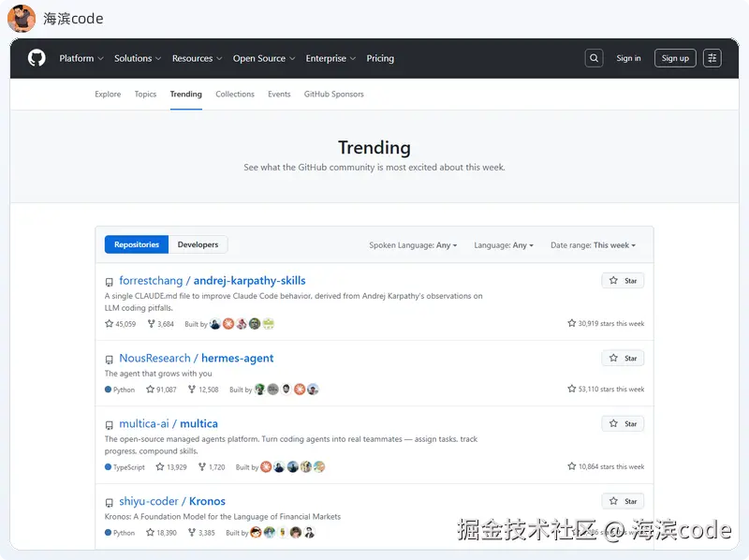Viewport: 749px width, 560px height.
Task: Click the 海滨code avatar at top left
Action: coord(22,19)
